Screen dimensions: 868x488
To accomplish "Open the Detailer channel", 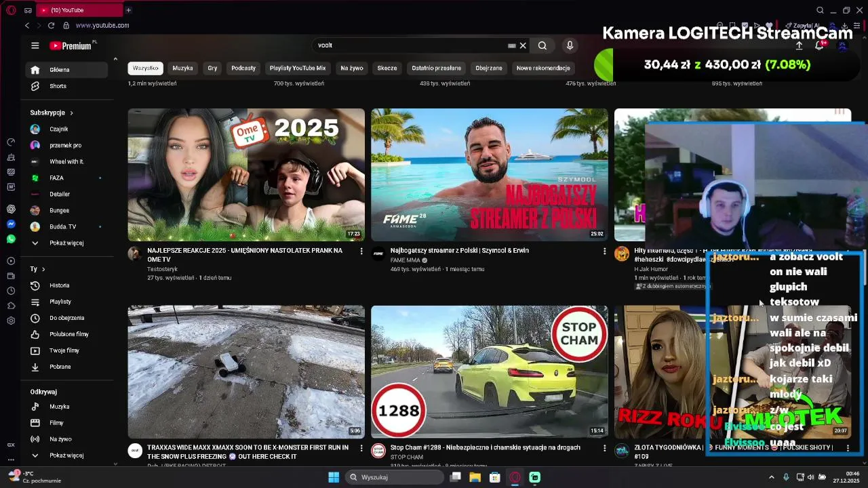I will pos(66,194).
